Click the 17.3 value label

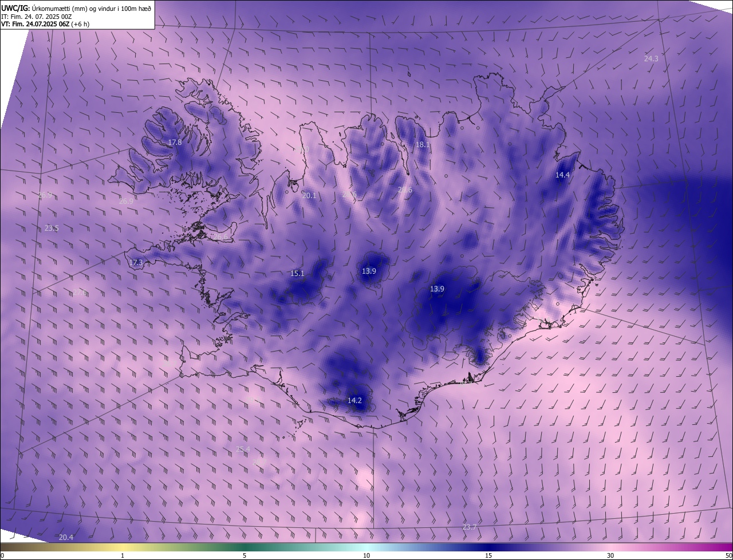tap(136, 263)
